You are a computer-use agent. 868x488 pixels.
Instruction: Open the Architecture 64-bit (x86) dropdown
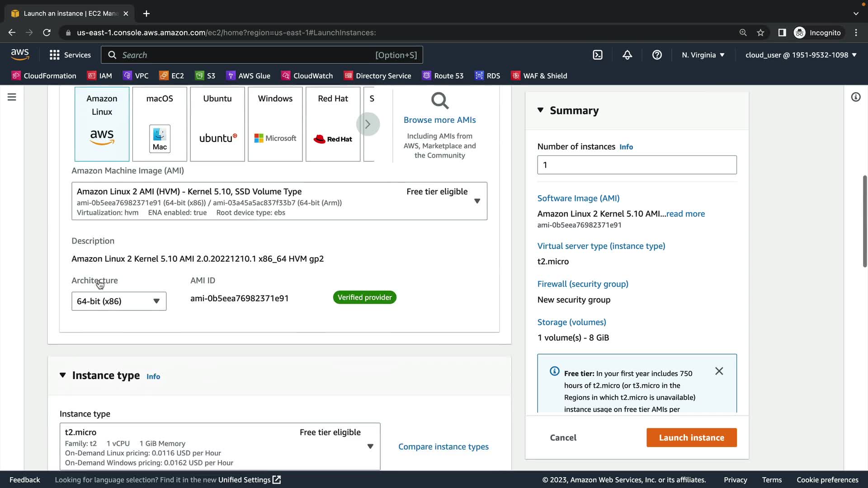(x=118, y=301)
